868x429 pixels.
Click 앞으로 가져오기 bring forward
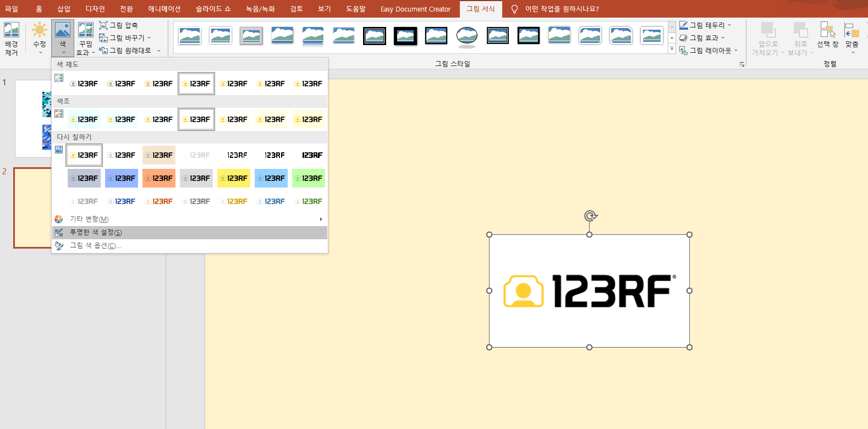click(768, 38)
